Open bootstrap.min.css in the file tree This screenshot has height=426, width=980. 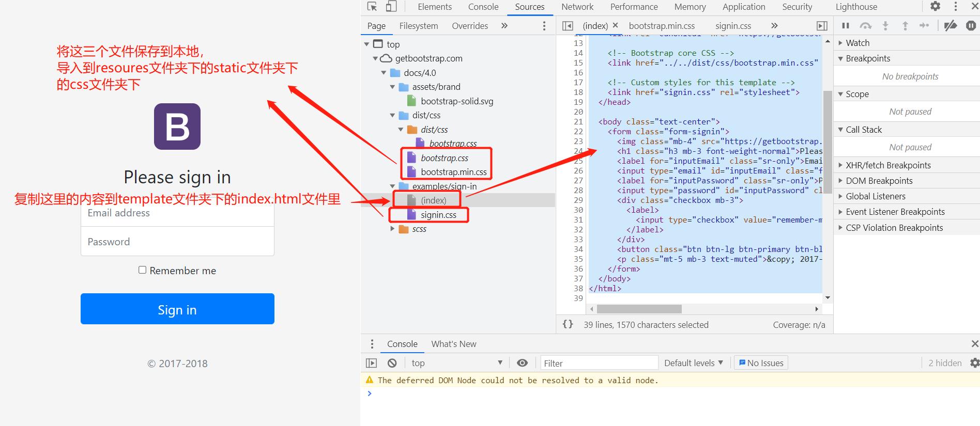pos(453,172)
